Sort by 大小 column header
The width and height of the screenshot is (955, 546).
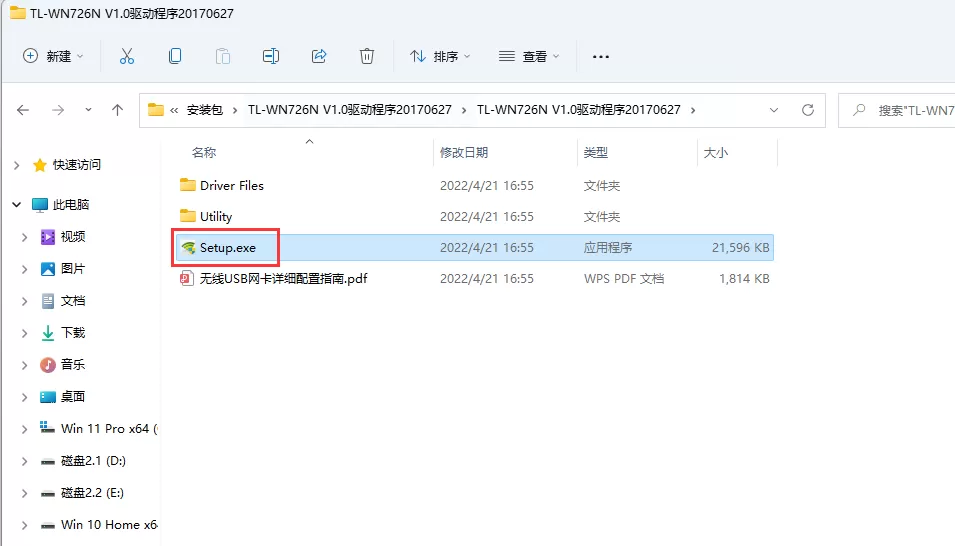pos(716,152)
